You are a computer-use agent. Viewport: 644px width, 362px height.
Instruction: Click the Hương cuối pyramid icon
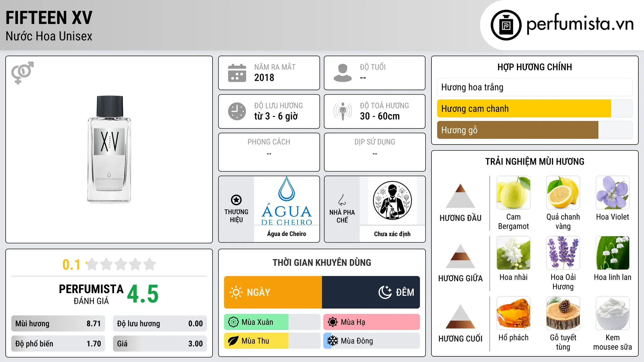[x=460, y=316]
